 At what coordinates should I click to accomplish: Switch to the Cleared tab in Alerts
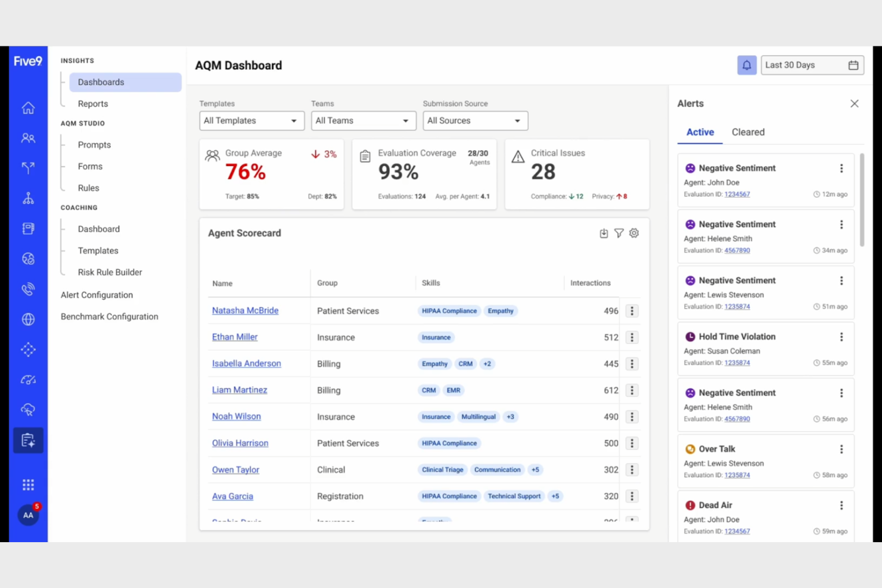(748, 132)
